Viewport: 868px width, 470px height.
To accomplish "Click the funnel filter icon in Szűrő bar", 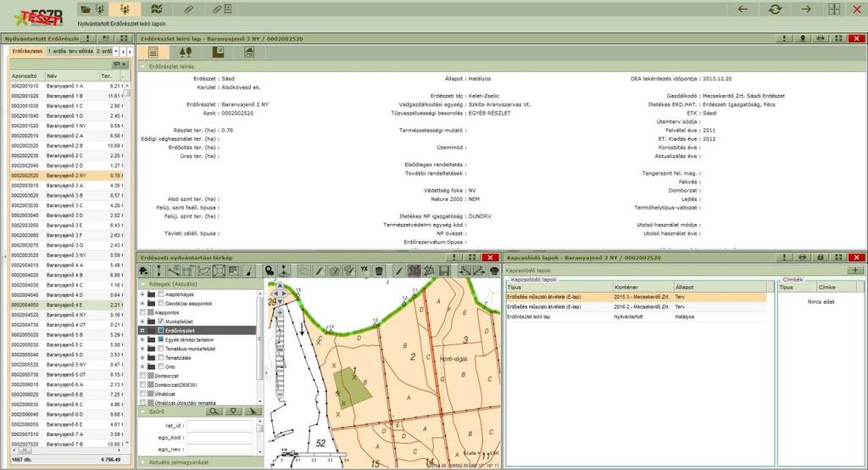I will pos(234,411).
